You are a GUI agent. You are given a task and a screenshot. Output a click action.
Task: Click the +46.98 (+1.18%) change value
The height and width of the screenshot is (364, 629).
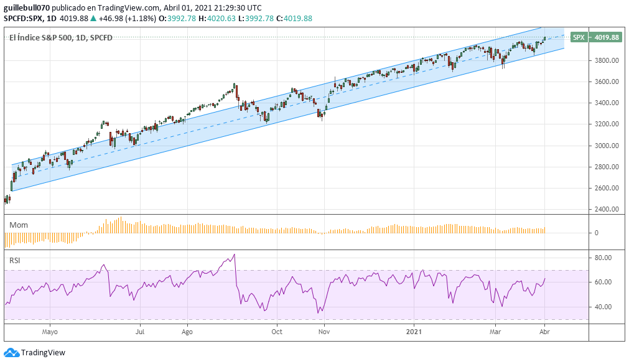coord(127,19)
